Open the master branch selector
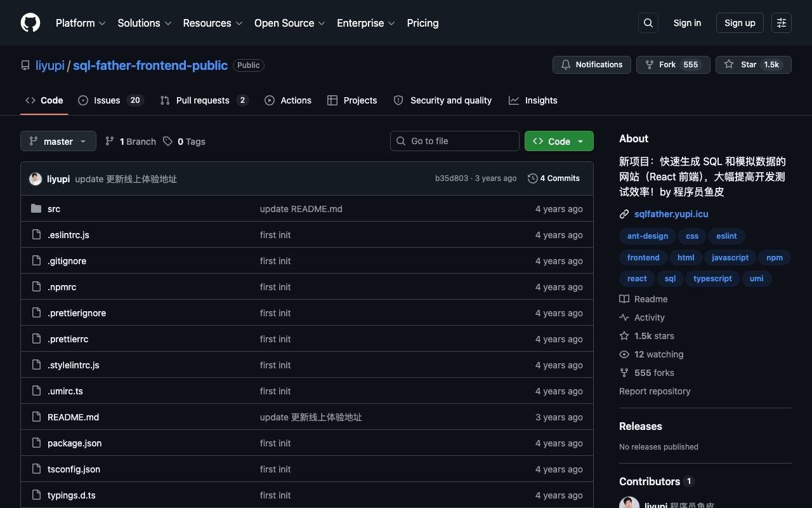This screenshot has height=508, width=812. coord(58,141)
